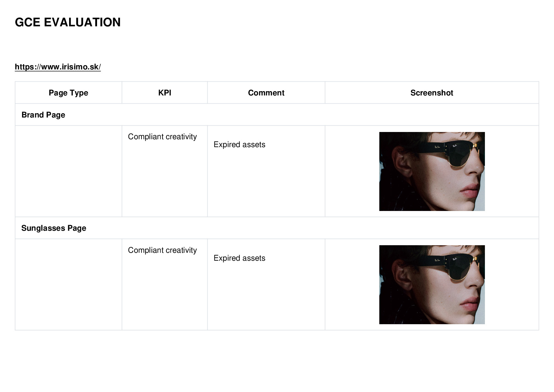
Task: Click the GCE EVALUATION title
Action: click(68, 22)
